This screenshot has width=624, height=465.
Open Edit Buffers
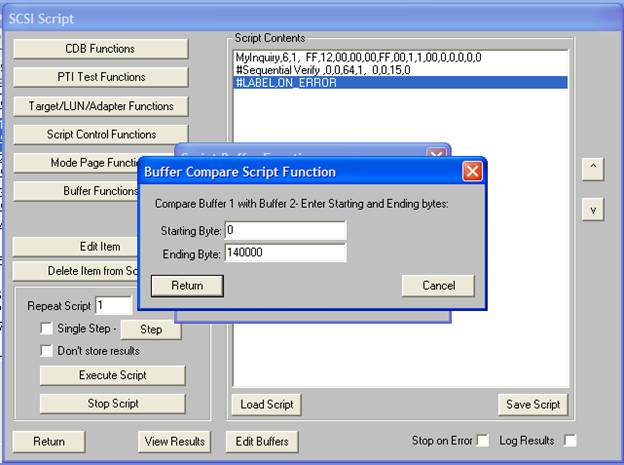click(x=263, y=441)
